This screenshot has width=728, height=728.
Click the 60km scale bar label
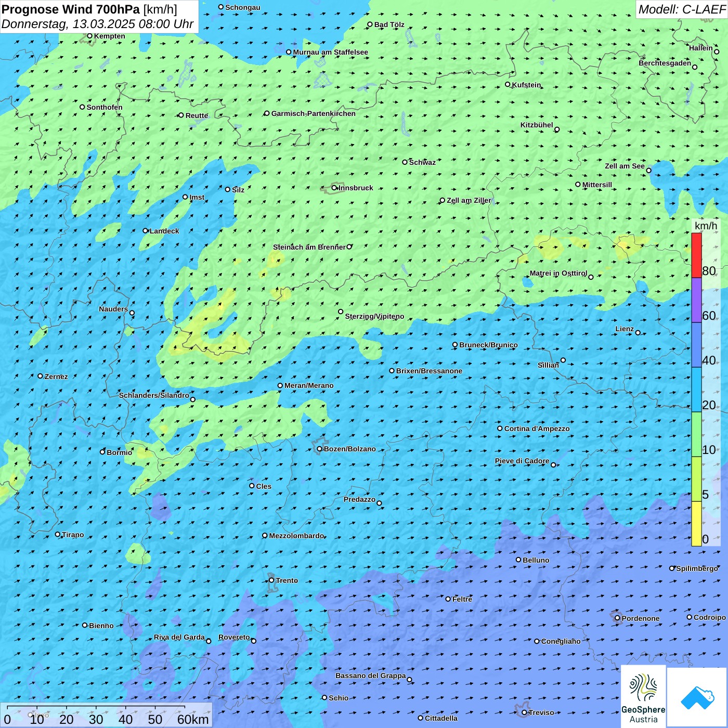192,719
